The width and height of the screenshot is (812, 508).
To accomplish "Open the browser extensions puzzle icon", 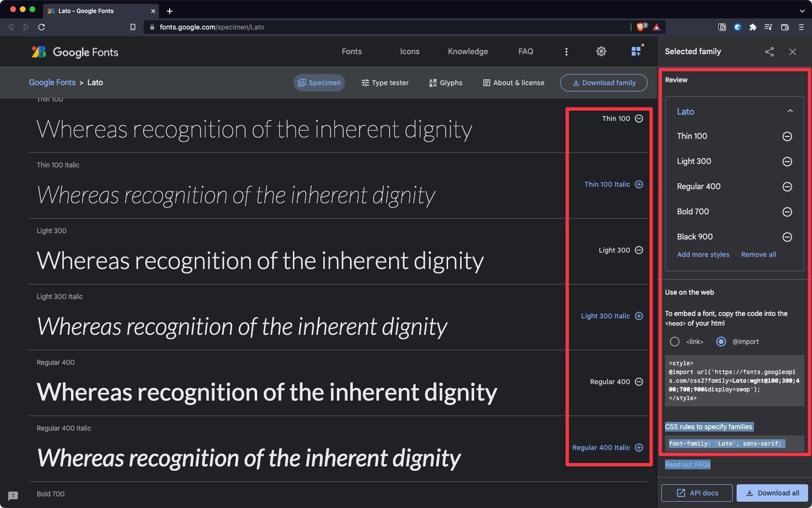I will pyautogui.click(x=753, y=27).
